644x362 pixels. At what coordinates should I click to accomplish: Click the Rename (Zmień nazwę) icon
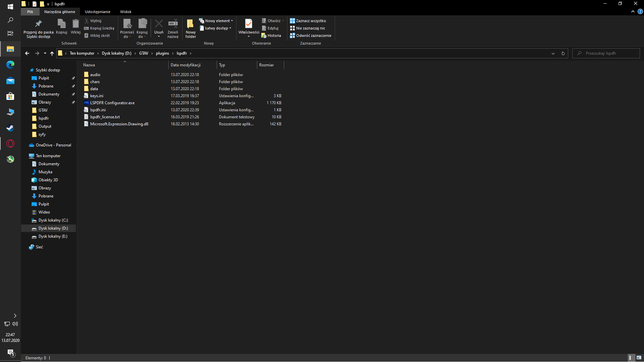tap(173, 24)
